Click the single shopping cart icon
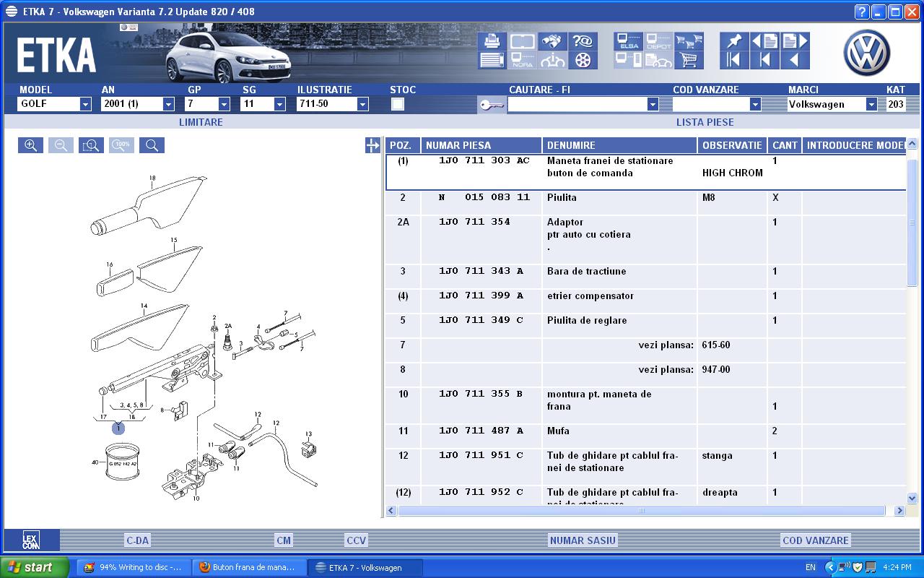The width and height of the screenshot is (924, 578). point(689,60)
